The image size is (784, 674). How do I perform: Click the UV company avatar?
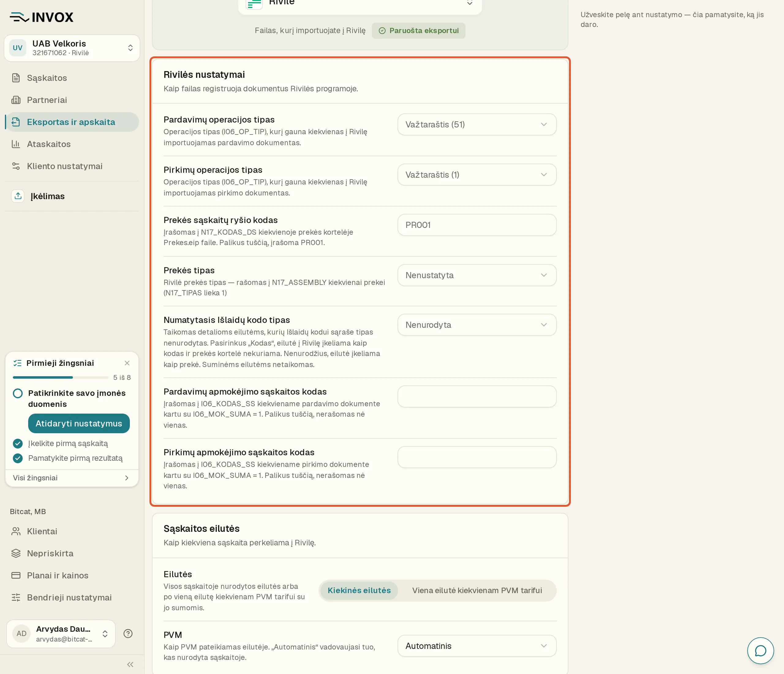pyautogui.click(x=18, y=48)
